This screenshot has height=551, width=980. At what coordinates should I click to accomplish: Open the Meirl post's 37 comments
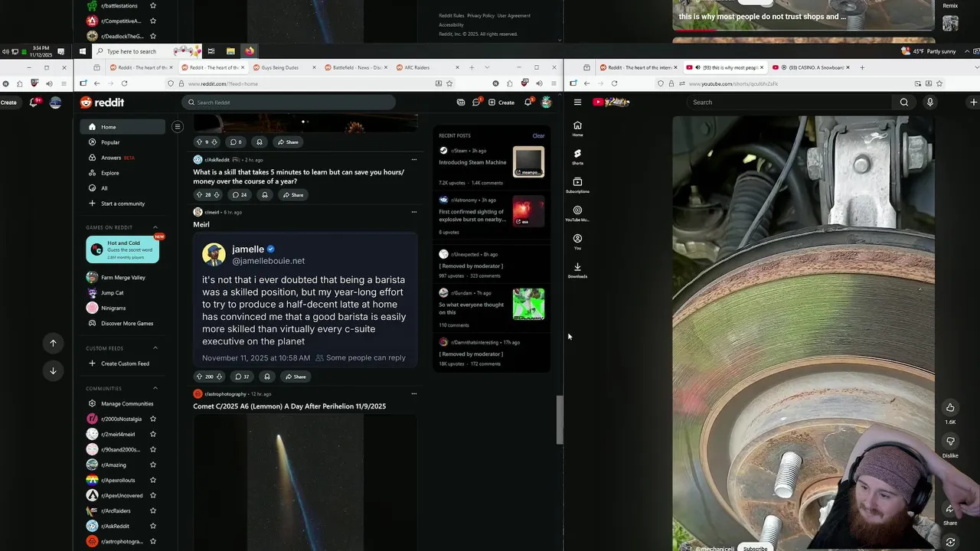tap(242, 377)
